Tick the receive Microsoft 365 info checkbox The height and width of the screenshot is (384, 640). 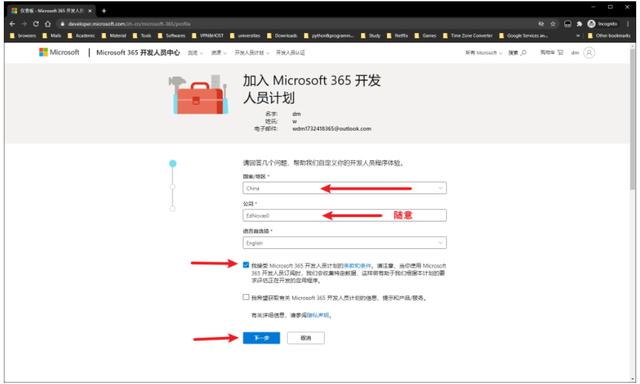pos(246,297)
